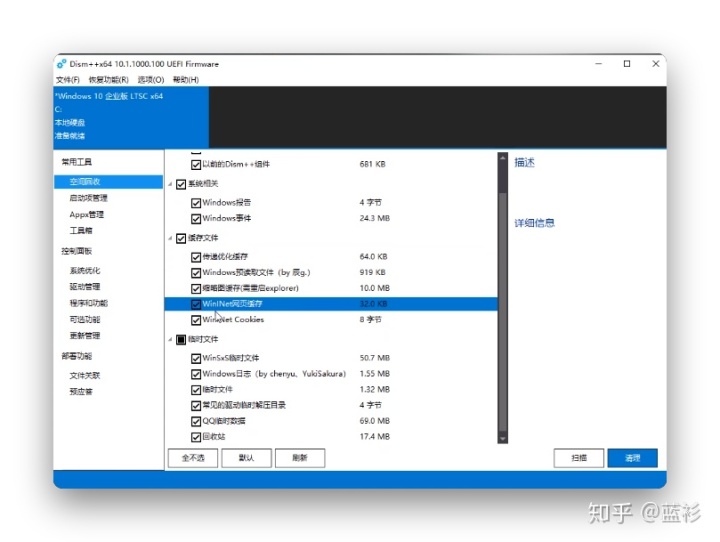This screenshot has height=542, width=720.
Task: Click the 描述 heading
Action: coord(524,163)
